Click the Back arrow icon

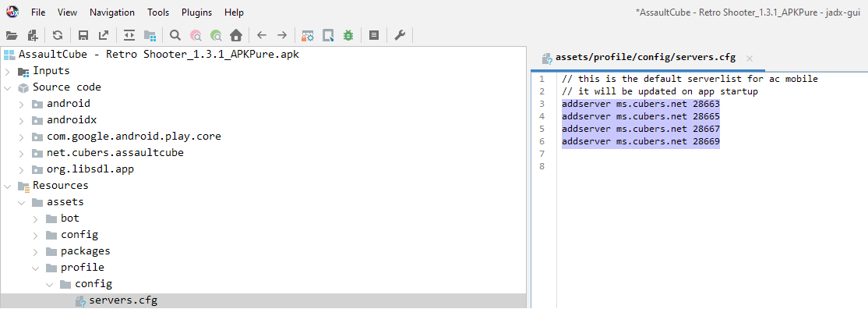pos(262,36)
